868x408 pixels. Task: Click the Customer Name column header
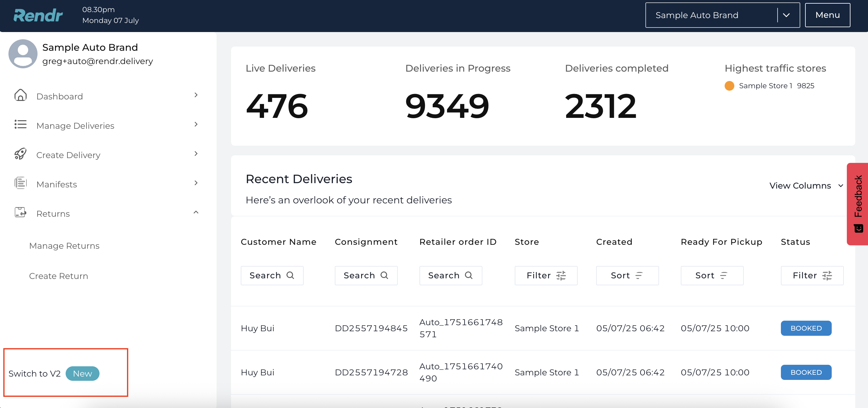pos(279,242)
